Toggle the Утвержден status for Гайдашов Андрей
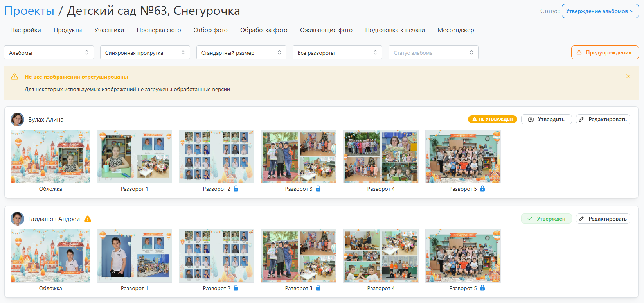 coord(546,219)
